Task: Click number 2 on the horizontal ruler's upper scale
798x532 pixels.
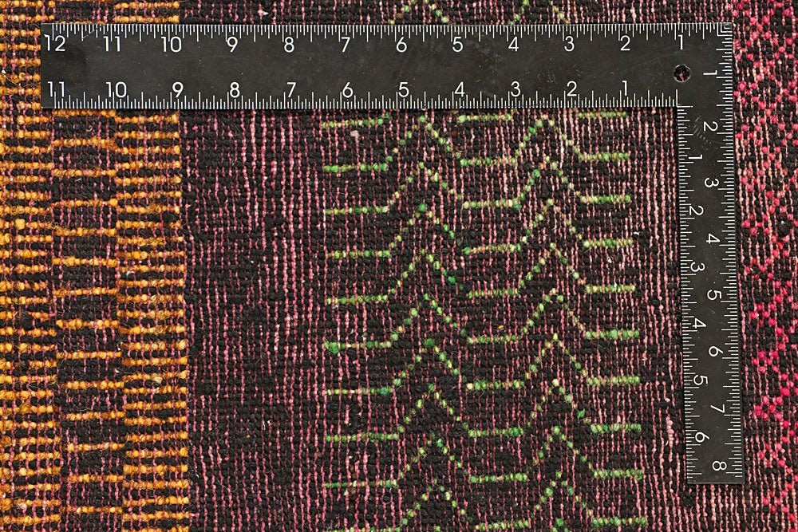Action: click(x=624, y=45)
